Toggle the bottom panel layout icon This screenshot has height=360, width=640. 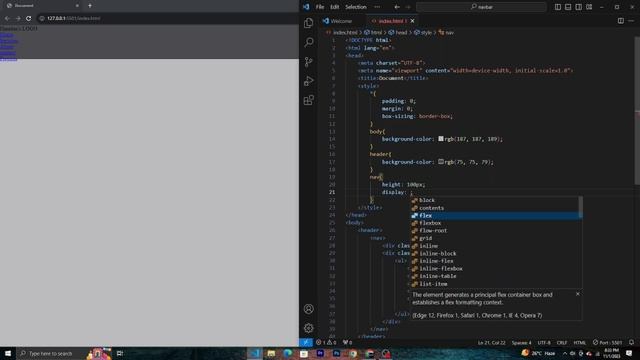(568, 7)
